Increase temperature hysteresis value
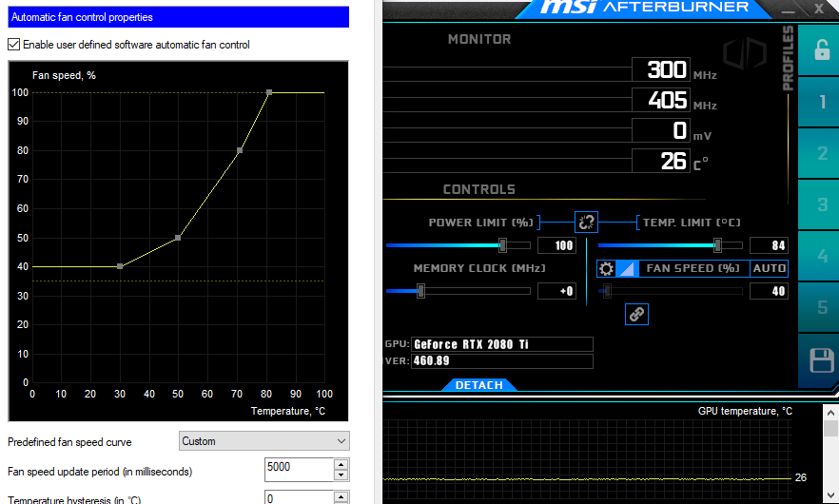 [x=341, y=496]
